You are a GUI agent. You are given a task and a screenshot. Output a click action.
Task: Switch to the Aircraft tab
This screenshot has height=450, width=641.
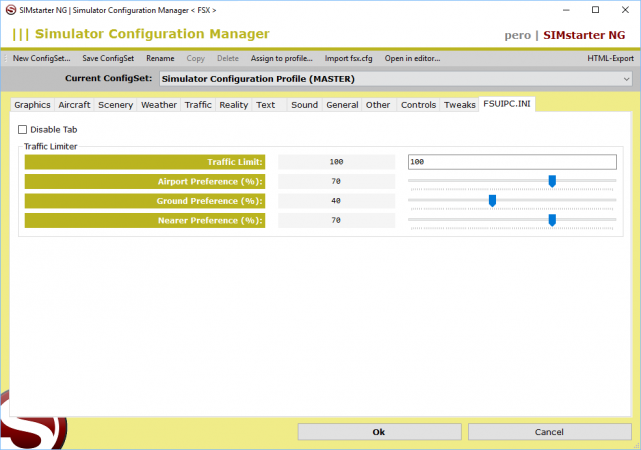(74, 105)
